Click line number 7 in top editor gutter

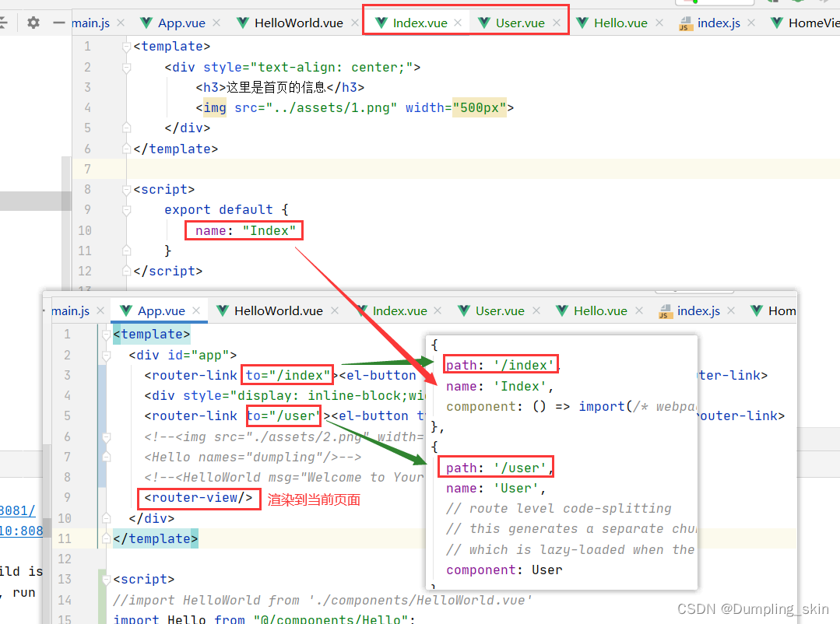tap(87, 170)
